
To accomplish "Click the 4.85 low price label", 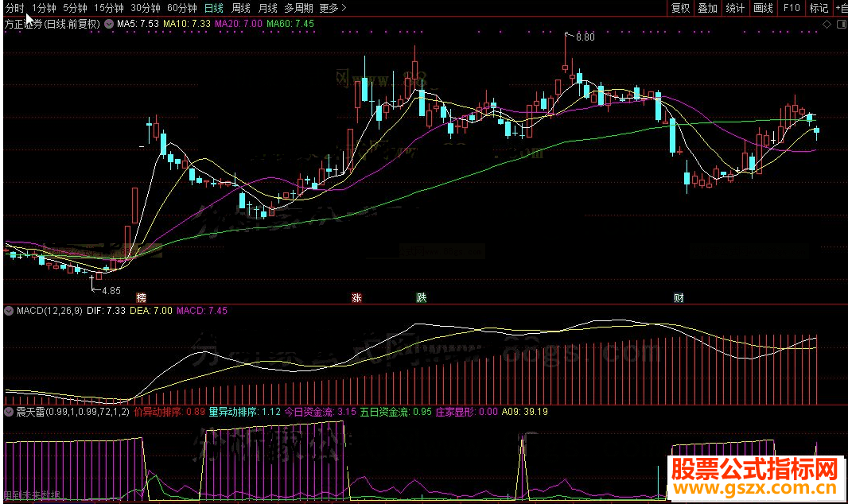I will coord(111,291).
